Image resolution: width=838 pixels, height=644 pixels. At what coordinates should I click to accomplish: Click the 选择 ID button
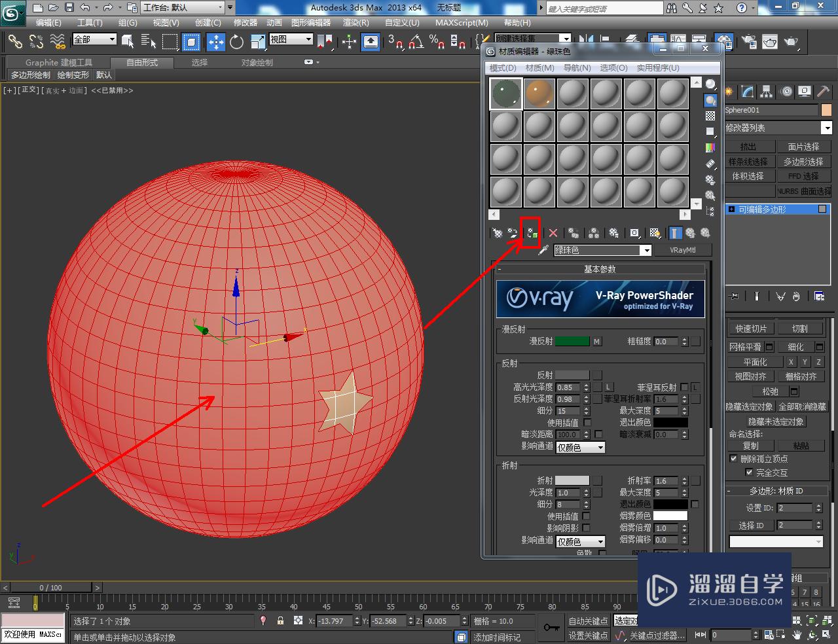pos(752,526)
